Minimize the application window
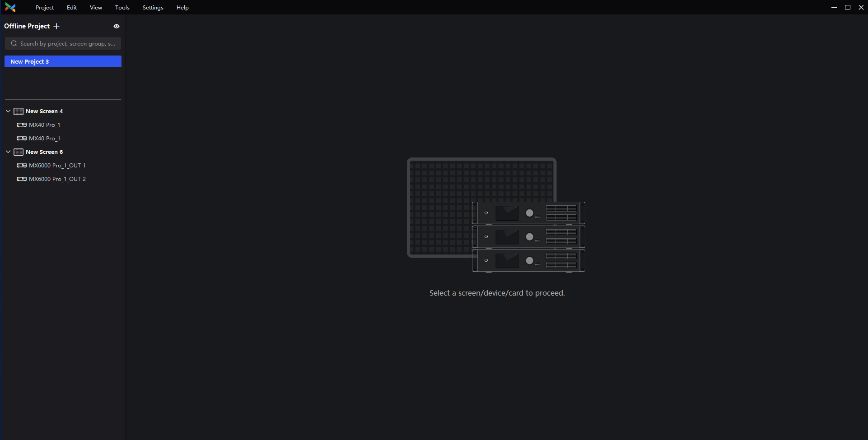Screen dimensions: 868x440 tap(834, 7)
